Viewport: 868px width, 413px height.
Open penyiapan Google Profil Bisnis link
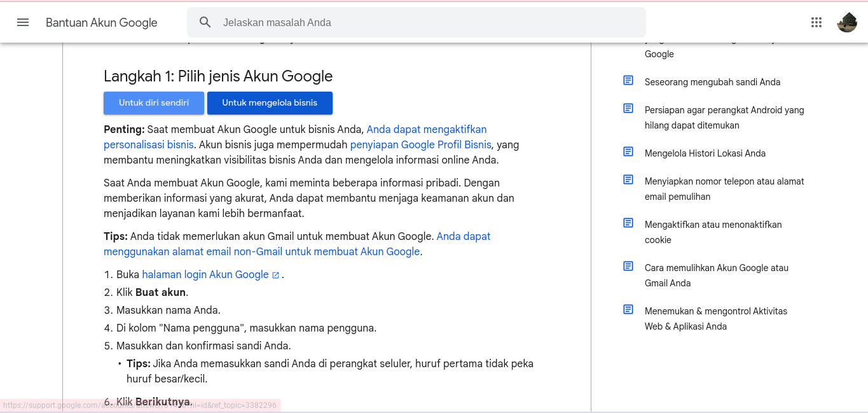coord(420,144)
